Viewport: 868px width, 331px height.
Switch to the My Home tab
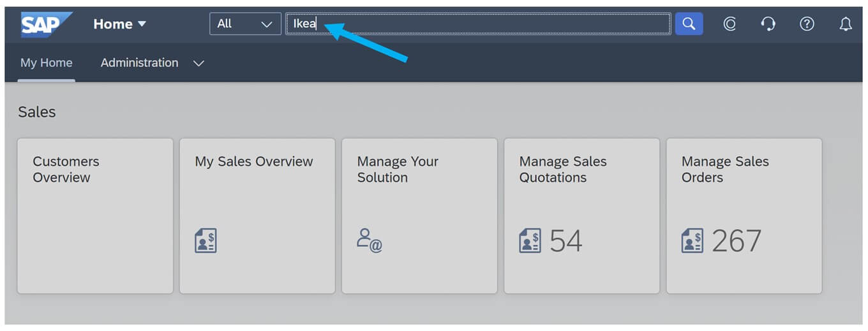(47, 63)
